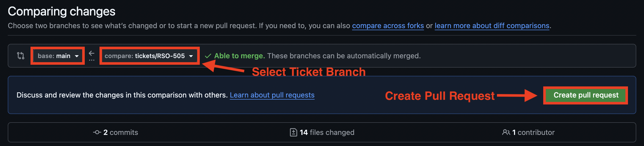Viewport: 644px width, 146px height.
Task: Open the compare: tickets/RSO-505 dropdown
Action: coord(149,56)
